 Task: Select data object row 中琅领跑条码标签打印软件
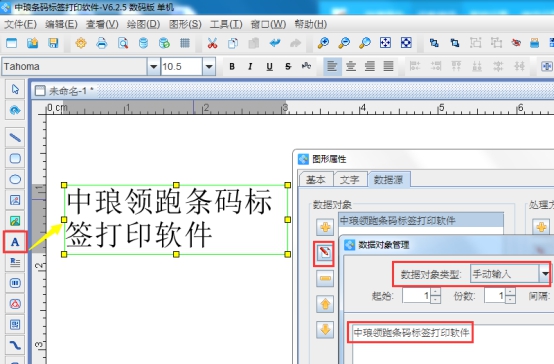tap(421, 221)
